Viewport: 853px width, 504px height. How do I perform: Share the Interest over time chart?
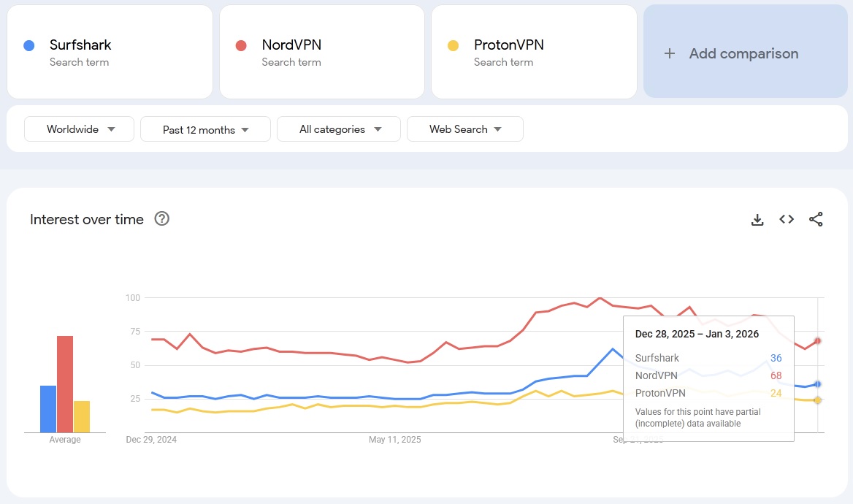click(816, 219)
